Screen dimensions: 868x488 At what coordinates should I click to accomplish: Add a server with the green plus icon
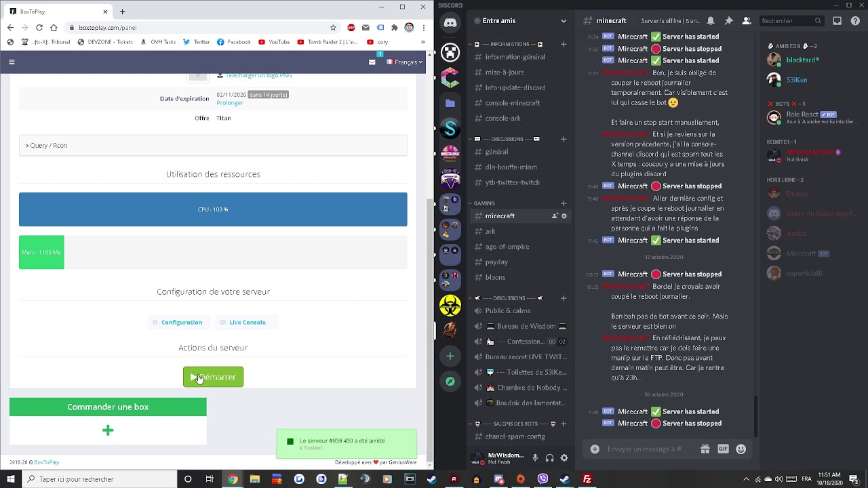(x=450, y=357)
